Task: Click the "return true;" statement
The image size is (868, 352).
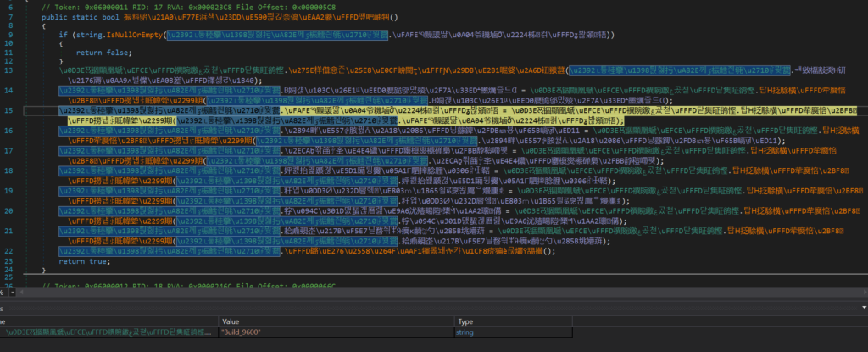Action: [85, 260]
